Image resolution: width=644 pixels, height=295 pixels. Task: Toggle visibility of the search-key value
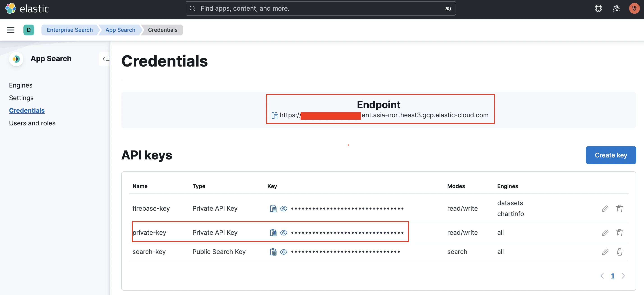click(x=283, y=252)
